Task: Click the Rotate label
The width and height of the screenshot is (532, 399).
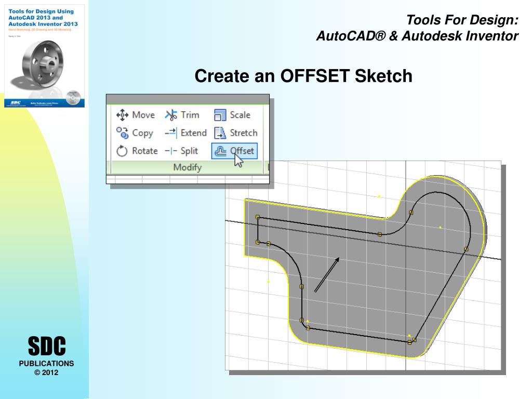Action: pos(145,151)
